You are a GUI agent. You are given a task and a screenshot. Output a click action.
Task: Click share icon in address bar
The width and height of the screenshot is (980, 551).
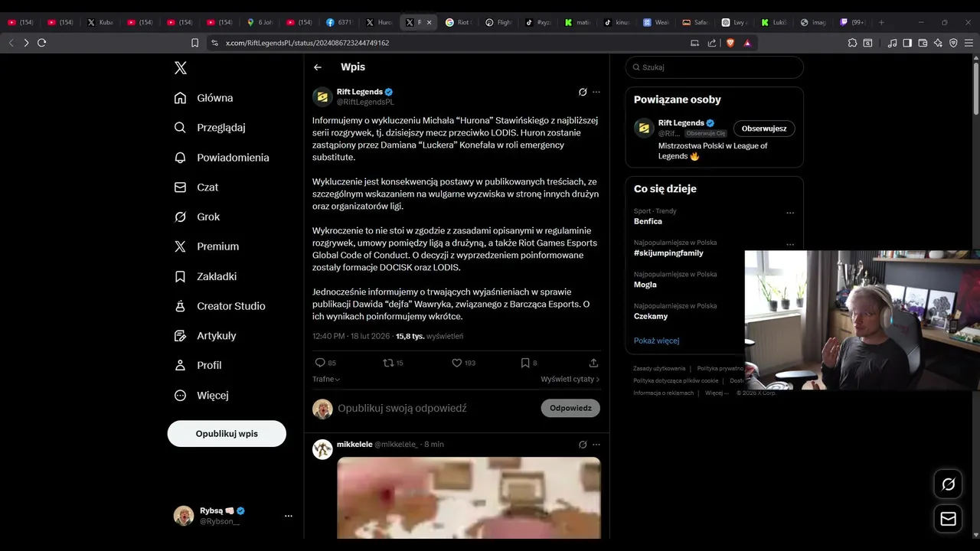click(x=712, y=43)
